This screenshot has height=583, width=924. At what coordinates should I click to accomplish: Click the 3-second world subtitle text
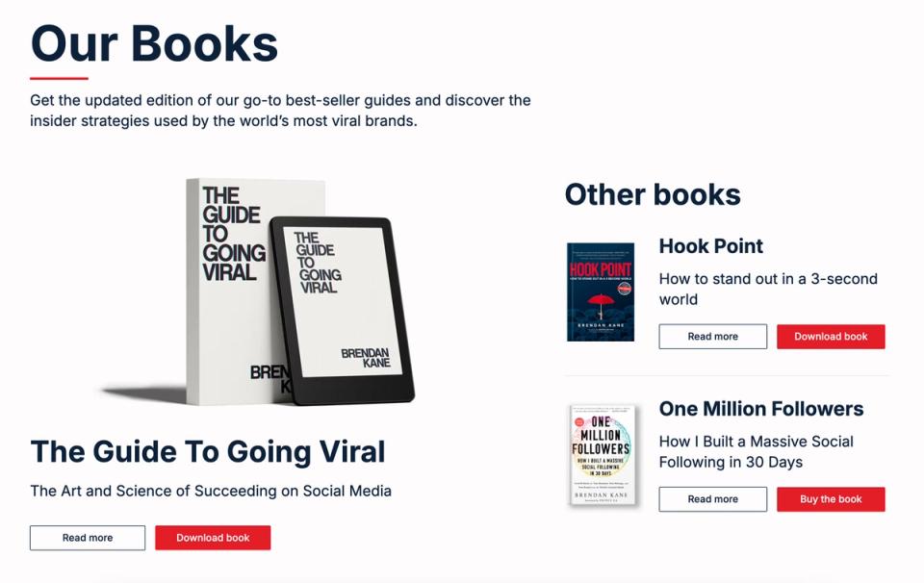coord(768,289)
